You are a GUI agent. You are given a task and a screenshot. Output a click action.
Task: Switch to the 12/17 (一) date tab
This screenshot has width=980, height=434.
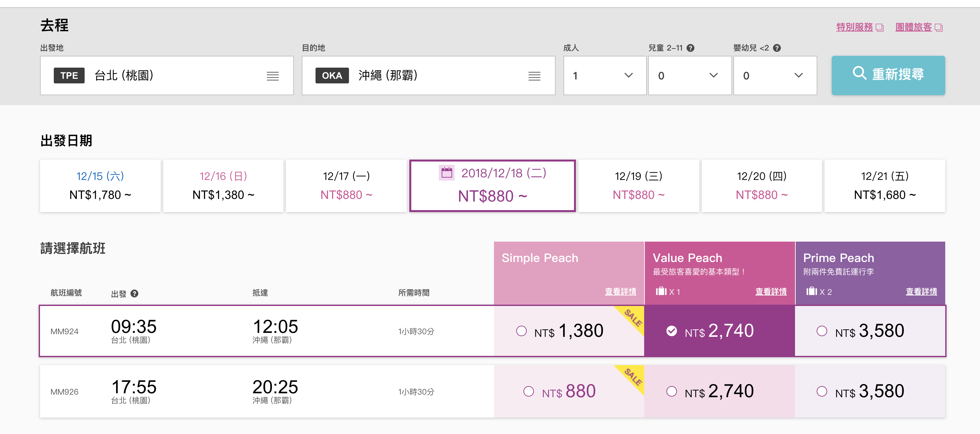click(x=346, y=186)
